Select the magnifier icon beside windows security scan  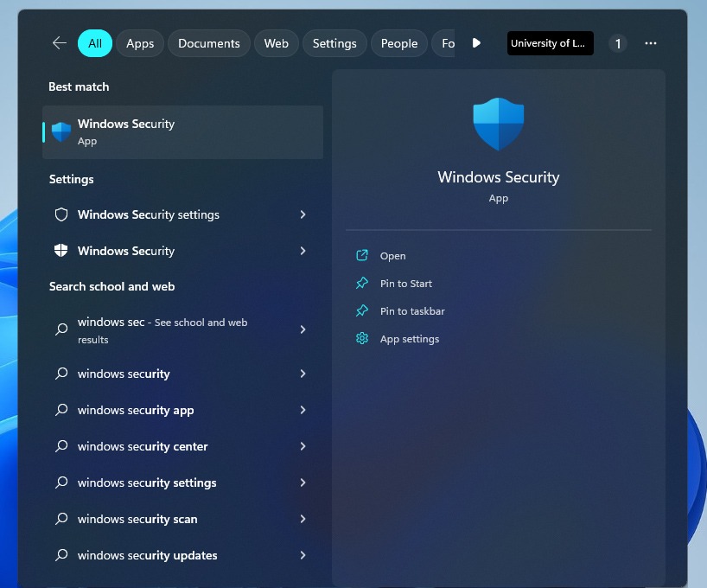pyautogui.click(x=61, y=519)
